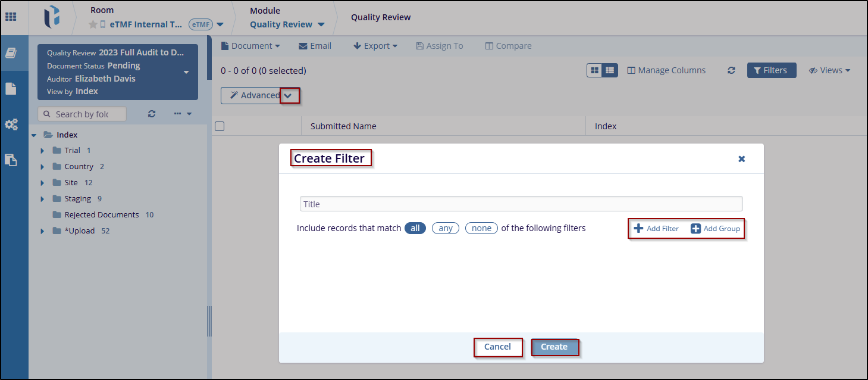Click the refresh icon beside Filters
This screenshot has height=380, width=868.
click(x=731, y=70)
